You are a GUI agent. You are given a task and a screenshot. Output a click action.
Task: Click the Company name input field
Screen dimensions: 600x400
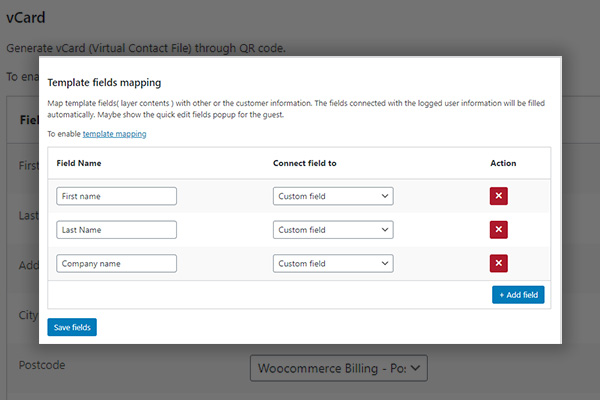pyautogui.click(x=116, y=263)
